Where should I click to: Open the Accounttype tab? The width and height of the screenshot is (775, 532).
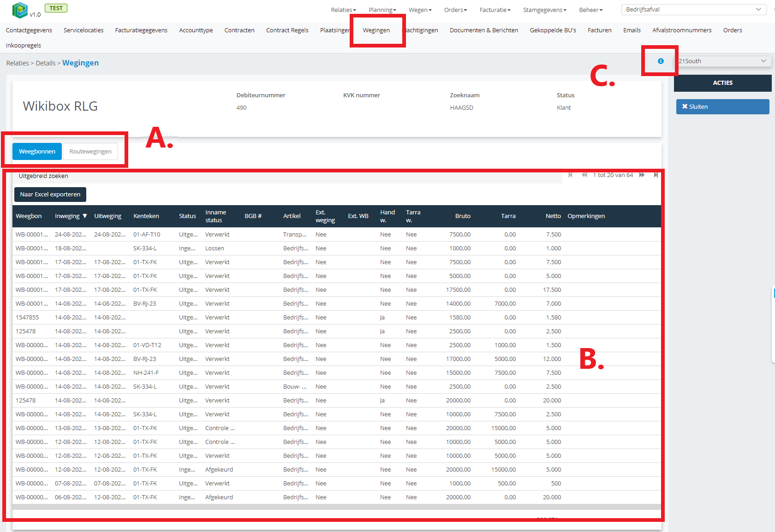(196, 30)
